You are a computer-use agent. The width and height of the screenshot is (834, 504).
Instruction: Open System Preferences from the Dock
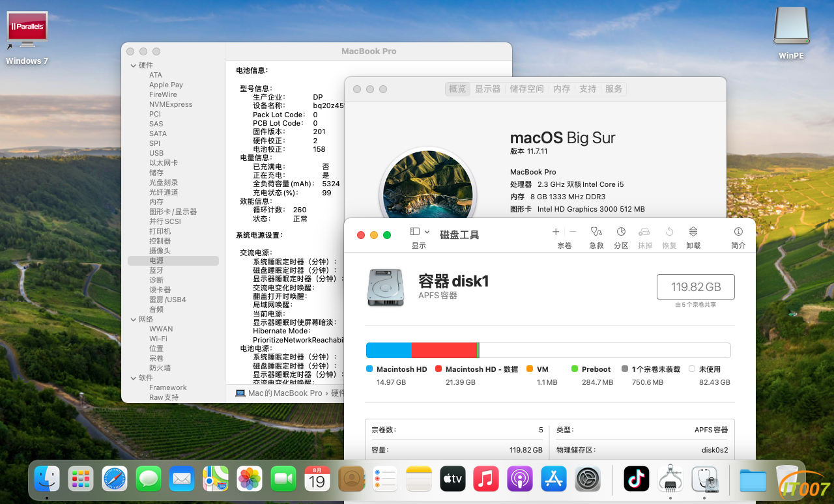pyautogui.click(x=588, y=479)
